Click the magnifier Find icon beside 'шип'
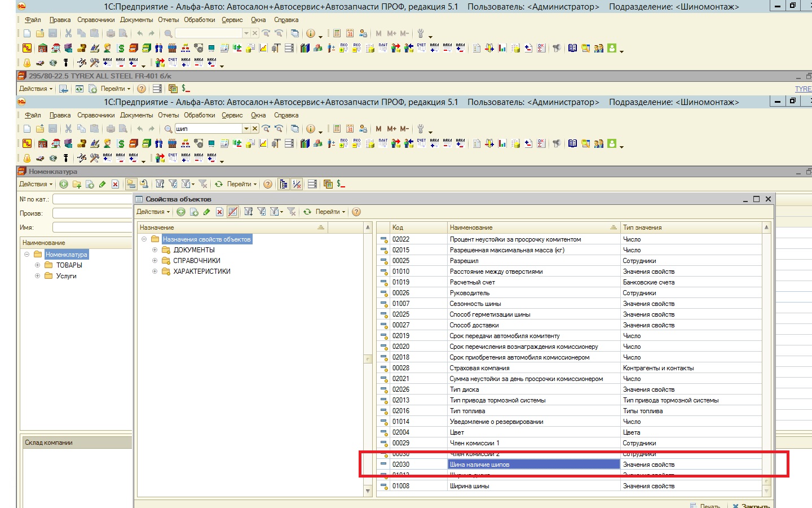Image resolution: width=812 pixels, height=508 pixels. click(x=168, y=129)
